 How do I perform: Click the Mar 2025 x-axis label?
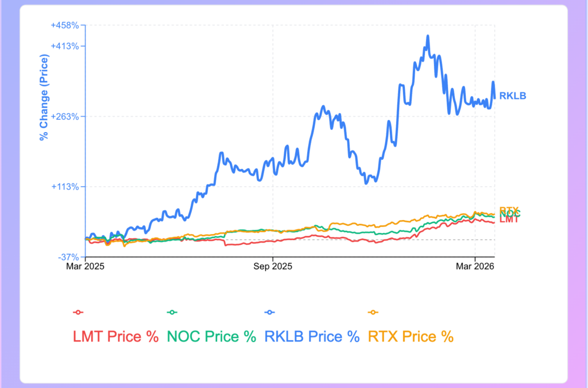[x=85, y=267]
